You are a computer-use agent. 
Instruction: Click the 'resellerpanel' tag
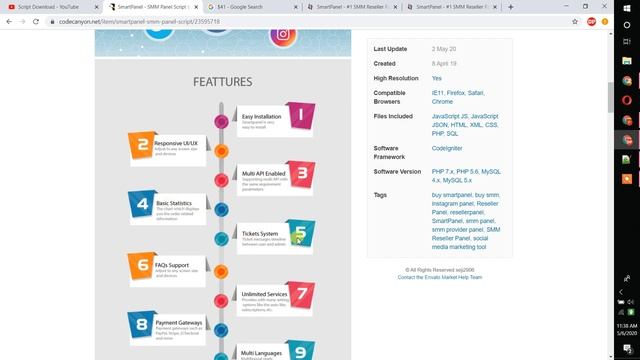click(x=467, y=212)
